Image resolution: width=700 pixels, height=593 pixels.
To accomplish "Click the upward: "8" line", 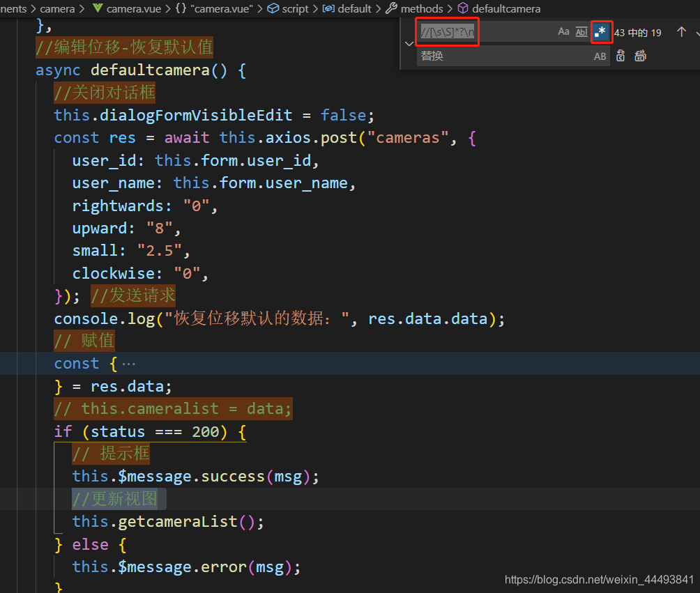I will tap(127, 229).
